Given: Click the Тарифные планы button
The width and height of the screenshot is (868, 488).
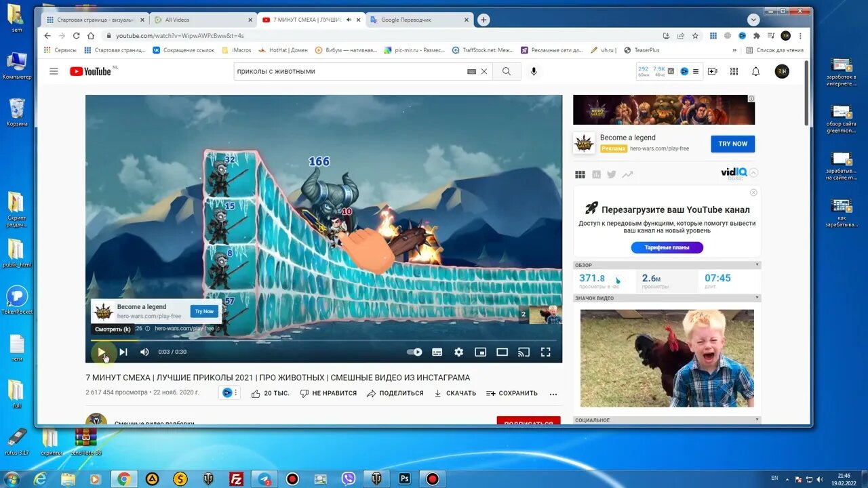Looking at the screenshot, I should 667,247.
